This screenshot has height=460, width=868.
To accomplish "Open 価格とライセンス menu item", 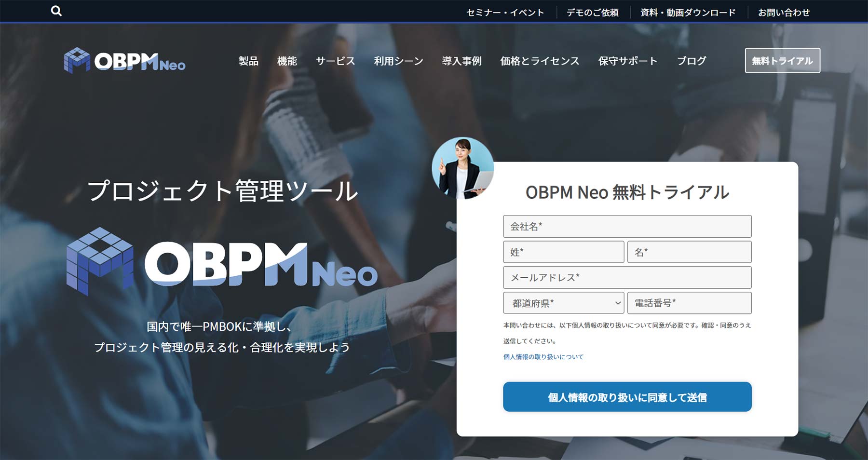I will [x=540, y=61].
